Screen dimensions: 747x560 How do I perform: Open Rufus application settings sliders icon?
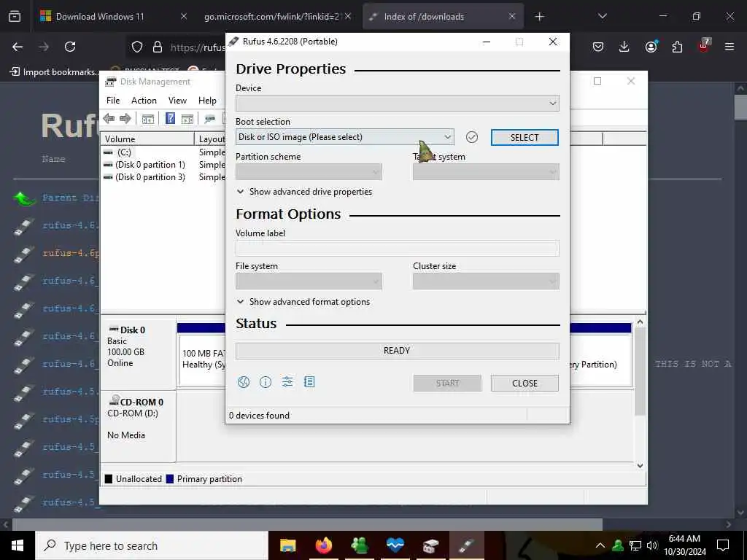pyautogui.click(x=287, y=382)
